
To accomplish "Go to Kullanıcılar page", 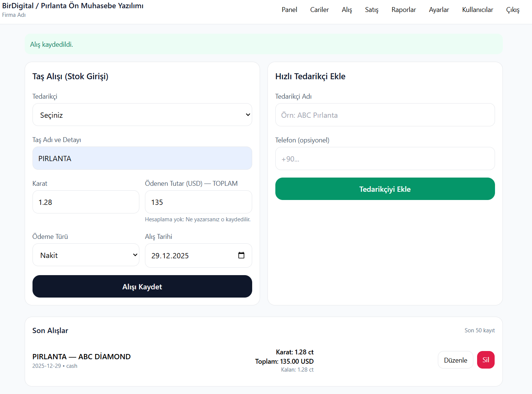I will click(x=477, y=10).
